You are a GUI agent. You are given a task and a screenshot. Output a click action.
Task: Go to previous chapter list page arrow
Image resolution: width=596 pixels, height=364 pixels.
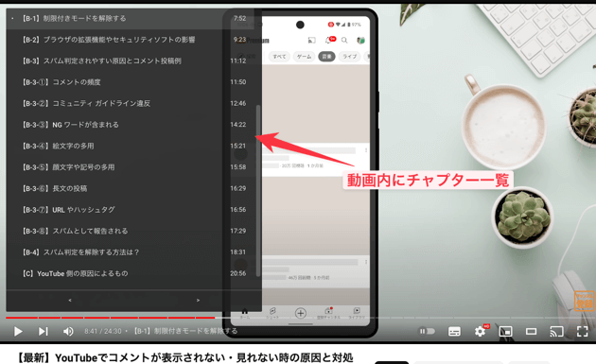[70, 300]
